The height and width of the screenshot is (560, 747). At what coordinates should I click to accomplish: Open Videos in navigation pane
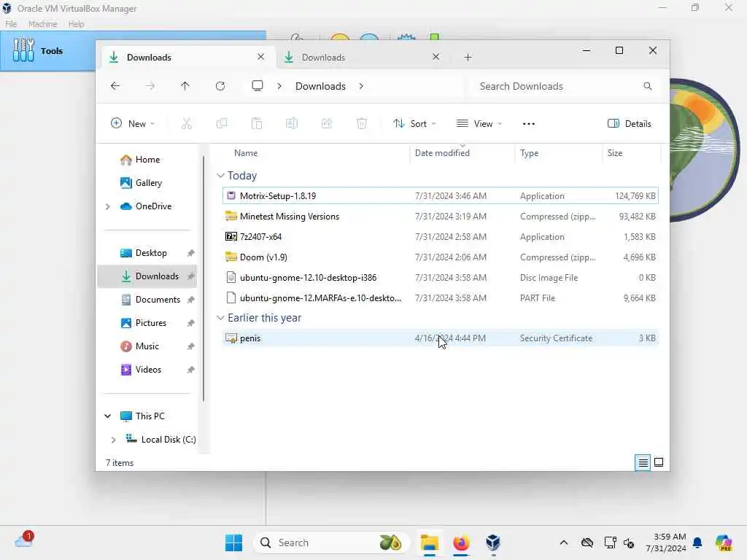(148, 370)
